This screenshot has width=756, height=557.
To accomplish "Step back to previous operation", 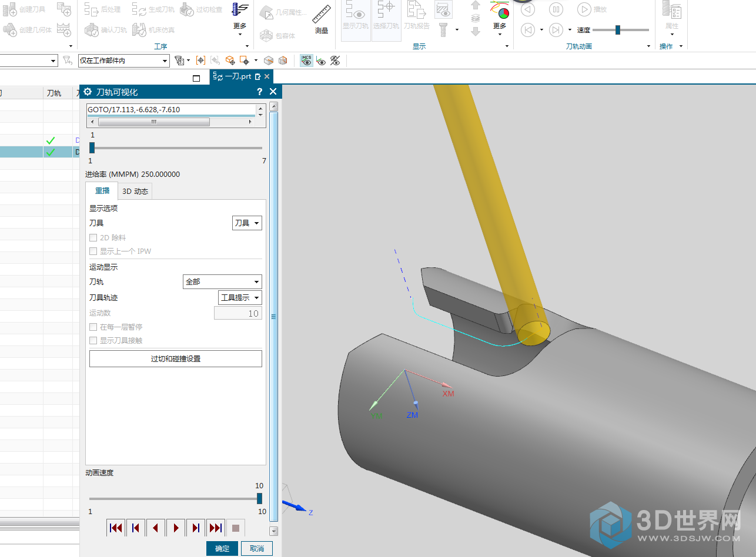I will coord(136,528).
